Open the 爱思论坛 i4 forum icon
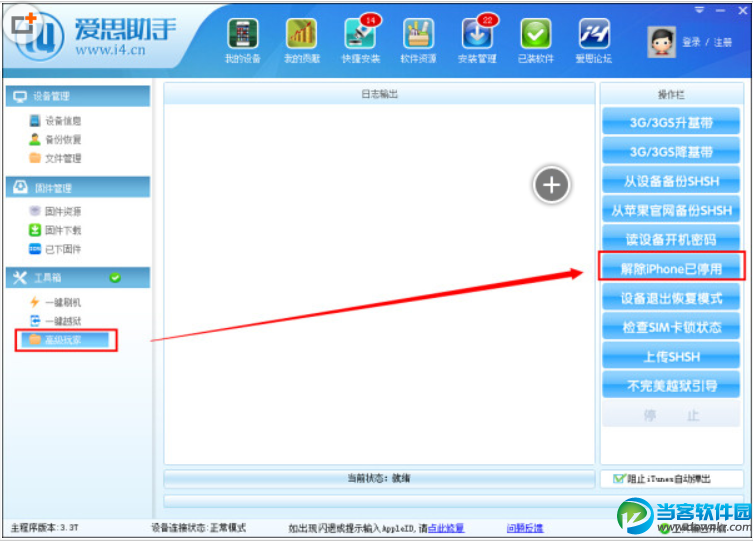This screenshot has width=753, height=541. click(x=594, y=41)
